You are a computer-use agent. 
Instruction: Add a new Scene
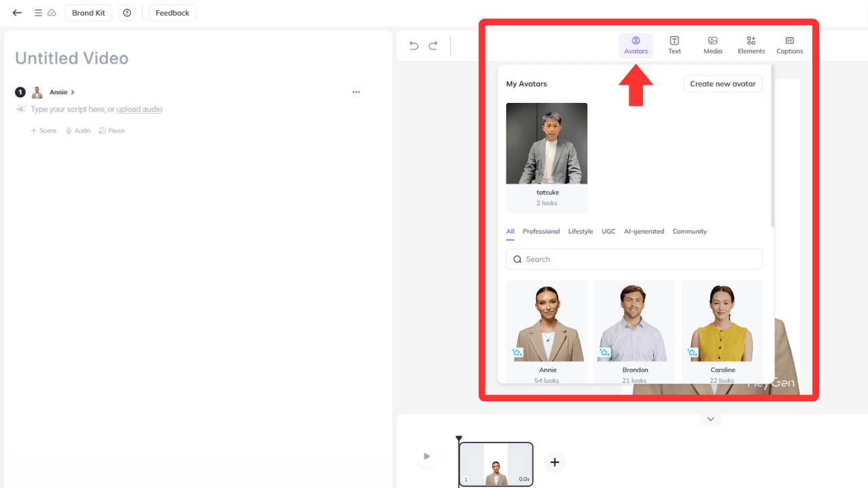click(x=43, y=131)
